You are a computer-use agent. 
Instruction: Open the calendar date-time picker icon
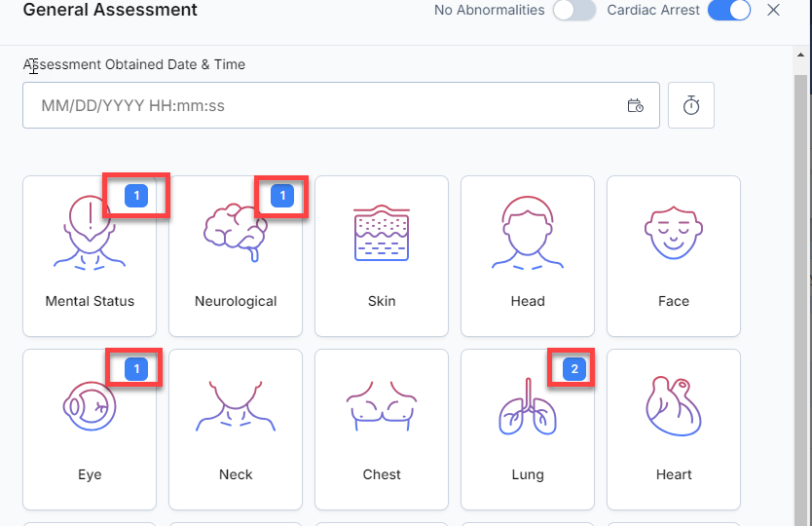636,105
